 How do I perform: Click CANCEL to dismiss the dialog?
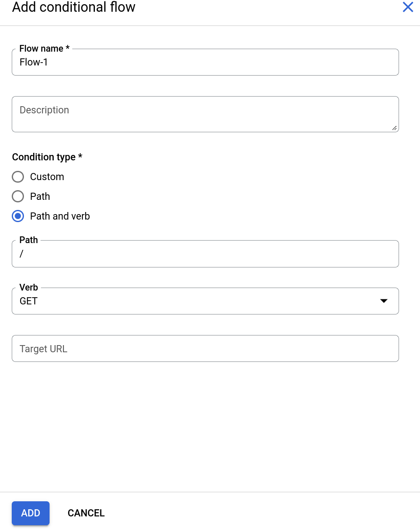tap(86, 513)
